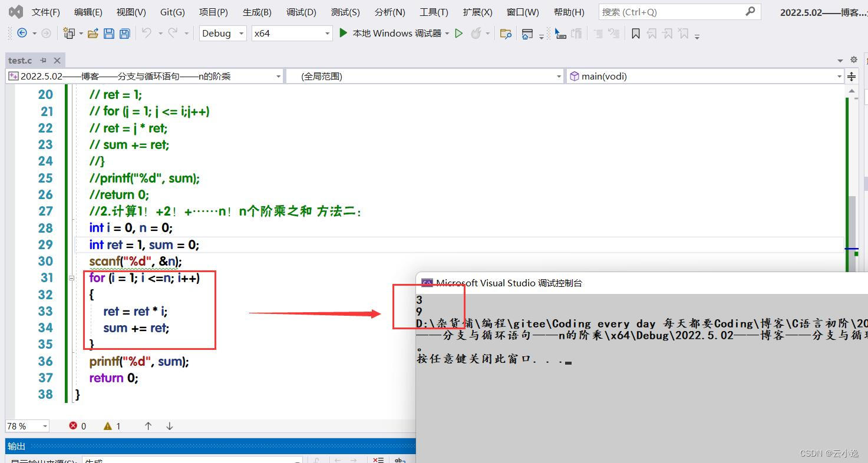The width and height of the screenshot is (868, 463).
Task: Click the Open File folder icon
Action: (93, 34)
